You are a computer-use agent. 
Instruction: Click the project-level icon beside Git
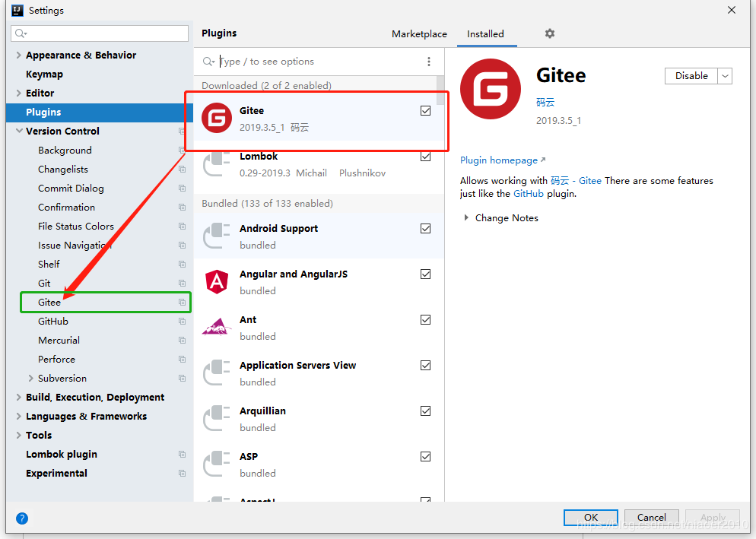[x=182, y=283]
